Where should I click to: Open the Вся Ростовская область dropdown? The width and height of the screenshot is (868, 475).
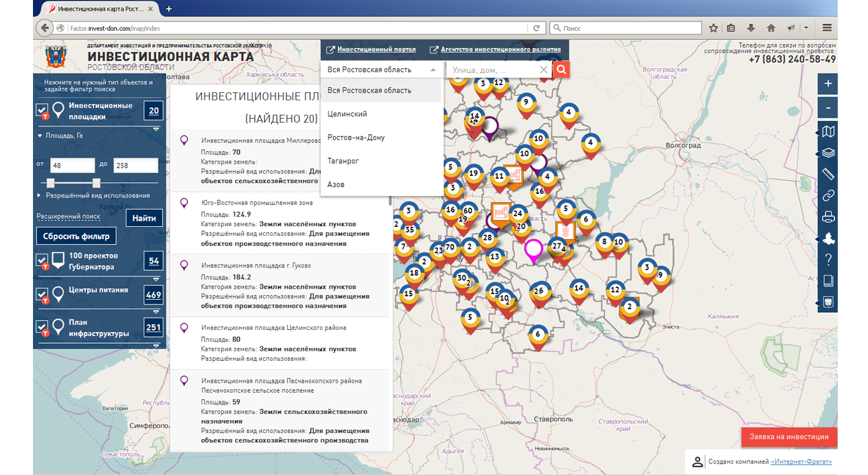click(382, 70)
